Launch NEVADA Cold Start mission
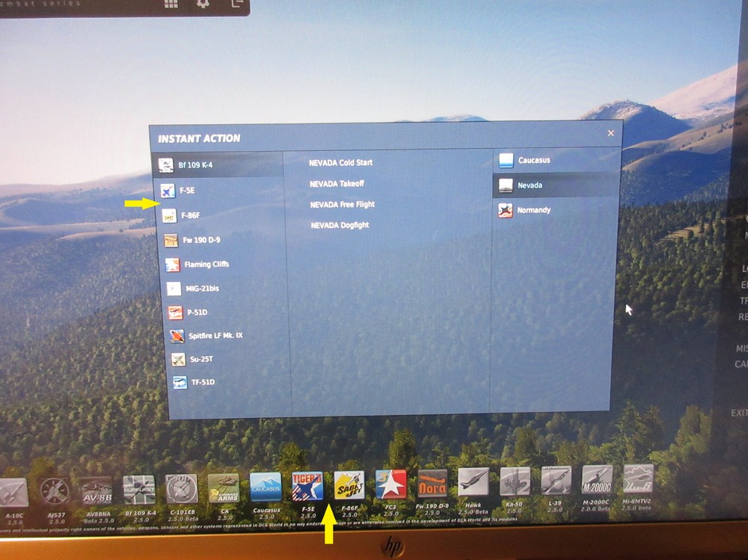This screenshot has height=560, width=748. coord(340,163)
